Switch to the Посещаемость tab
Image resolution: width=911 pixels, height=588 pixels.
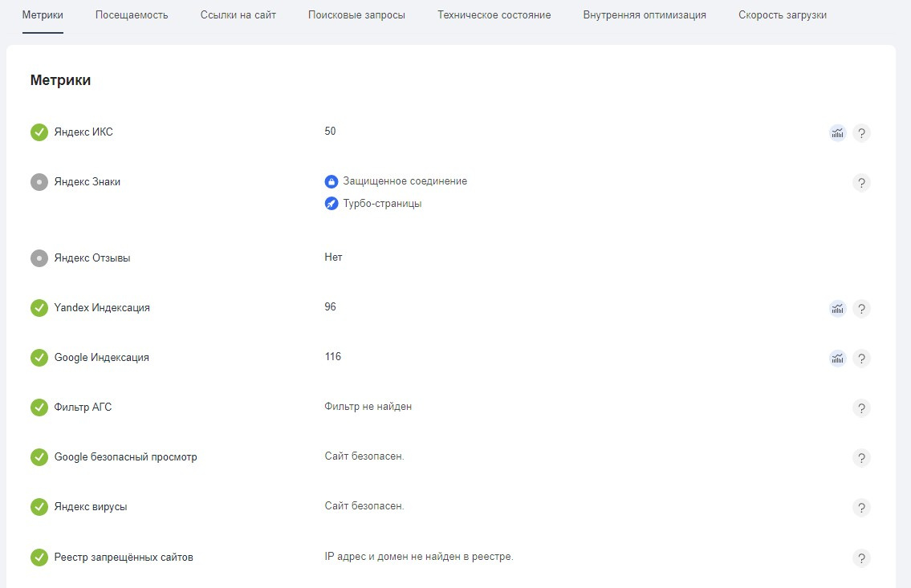click(132, 15)
